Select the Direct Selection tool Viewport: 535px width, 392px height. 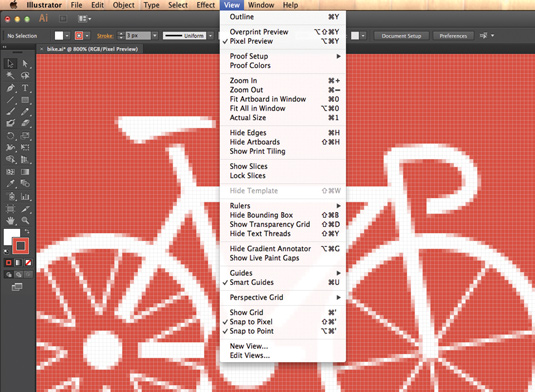click(25, 63)
